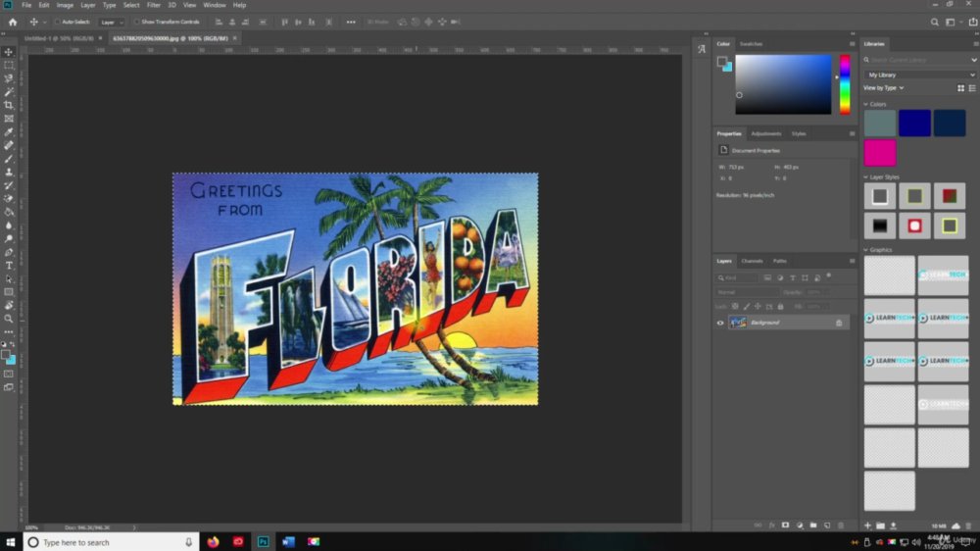Switch to the Untitled-1 document tab
Screen dimensions: 980x551
59,38
